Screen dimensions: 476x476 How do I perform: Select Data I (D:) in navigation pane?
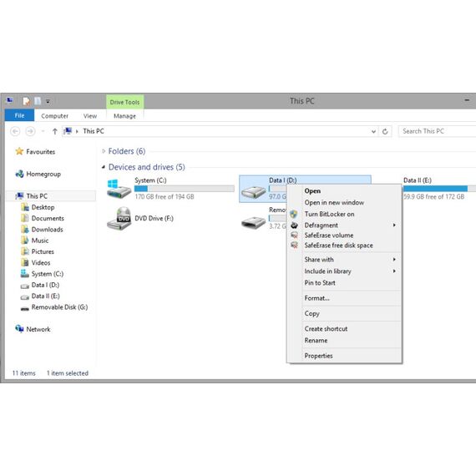click(x=45, y=285)
